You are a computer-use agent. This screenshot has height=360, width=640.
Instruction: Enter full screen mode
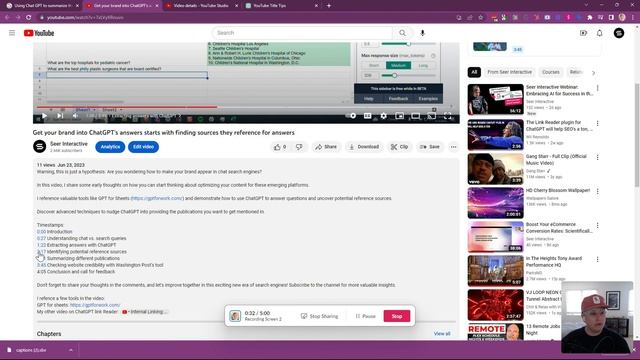point(447,116)
